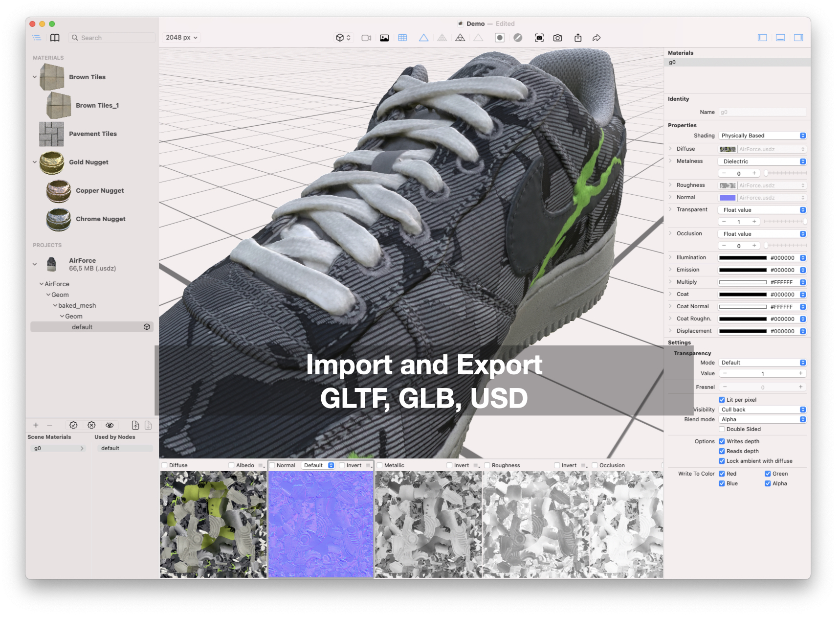Click the curved forward arrow icon
This screenshot has width=840, height=617.
(x=597, y=38)
